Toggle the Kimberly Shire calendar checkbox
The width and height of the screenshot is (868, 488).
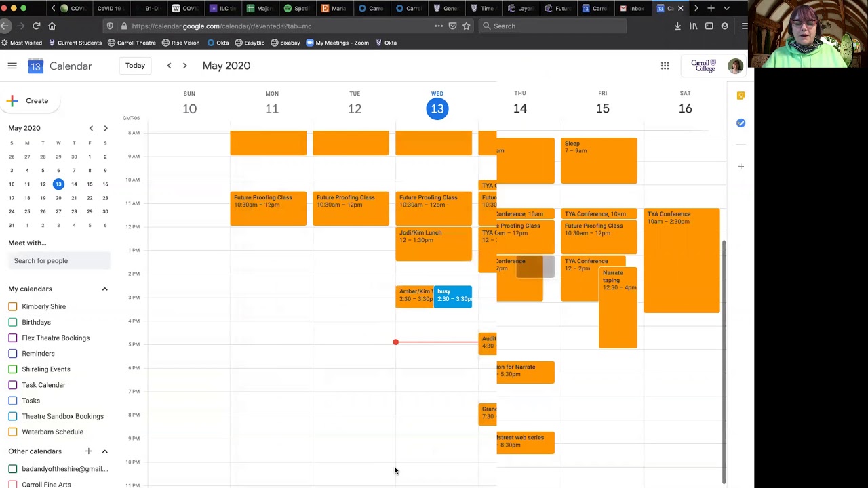13,306
